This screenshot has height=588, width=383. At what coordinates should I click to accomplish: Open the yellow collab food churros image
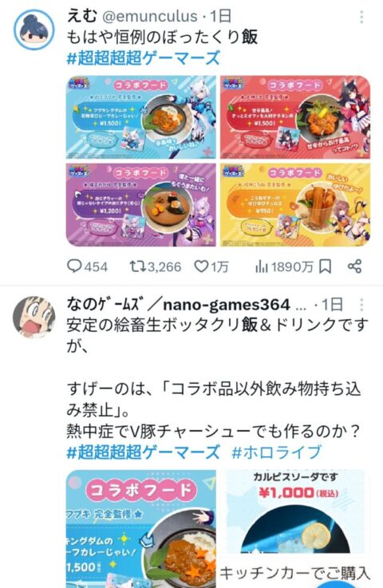[295, 205]
